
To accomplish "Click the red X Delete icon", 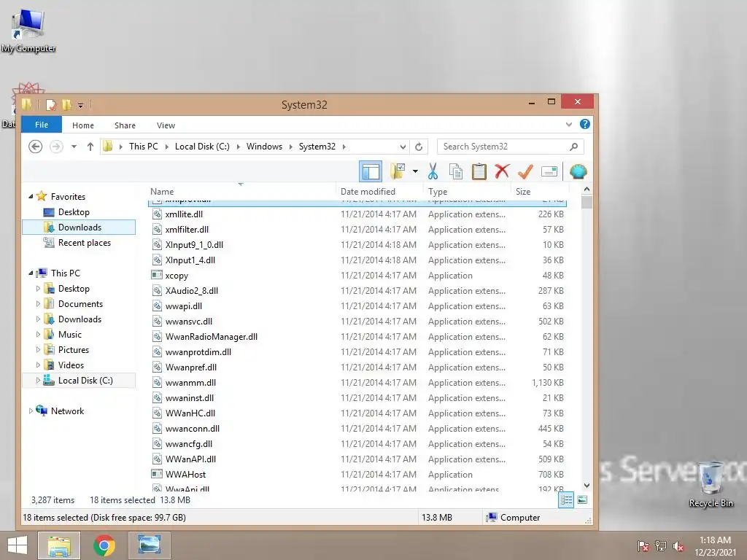I will pyautogui.click(x=502, y=171).
